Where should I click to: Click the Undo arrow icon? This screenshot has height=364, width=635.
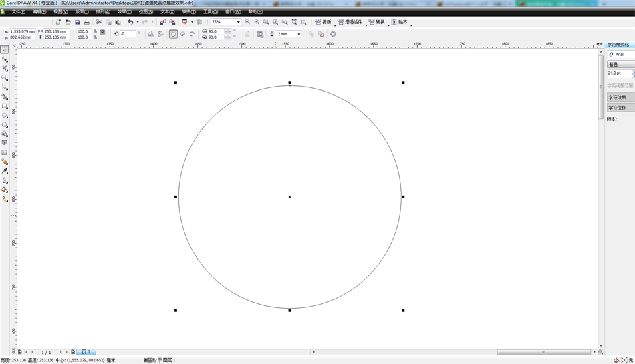(x=130, y=22)
